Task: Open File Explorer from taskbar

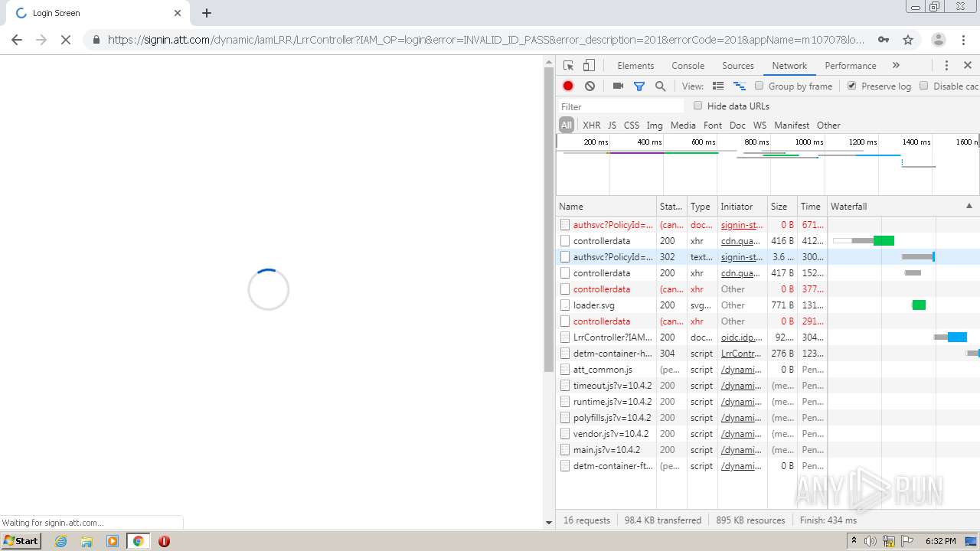Action: click(87, 541)
